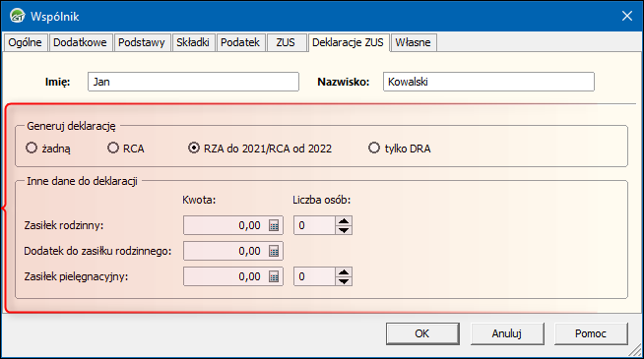Open calculator for Dodatek do zasiłku rodzinnego

click(x=274, y=251)
